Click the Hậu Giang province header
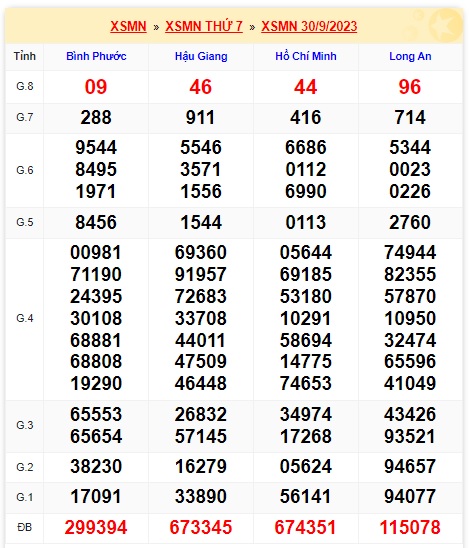 coord(201,56)
